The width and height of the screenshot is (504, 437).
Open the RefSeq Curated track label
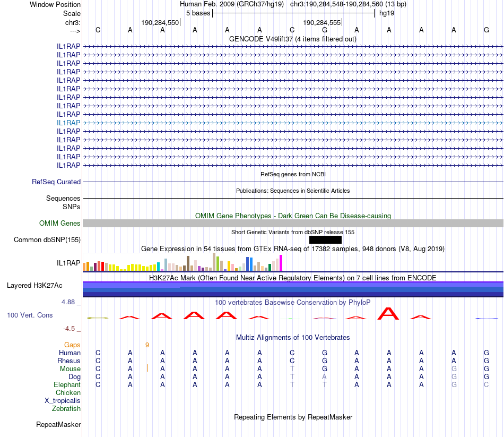point(56,182)
